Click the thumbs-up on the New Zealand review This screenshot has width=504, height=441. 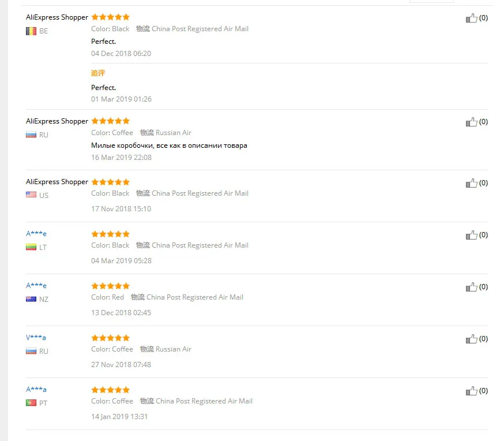click(471, 287)
